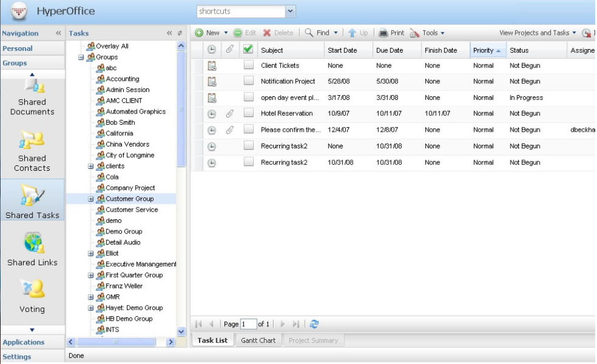The width and height of the screenshot is (597, 364).
Task: Expand the GMR tree node
Action: click(x=91, y=297)
